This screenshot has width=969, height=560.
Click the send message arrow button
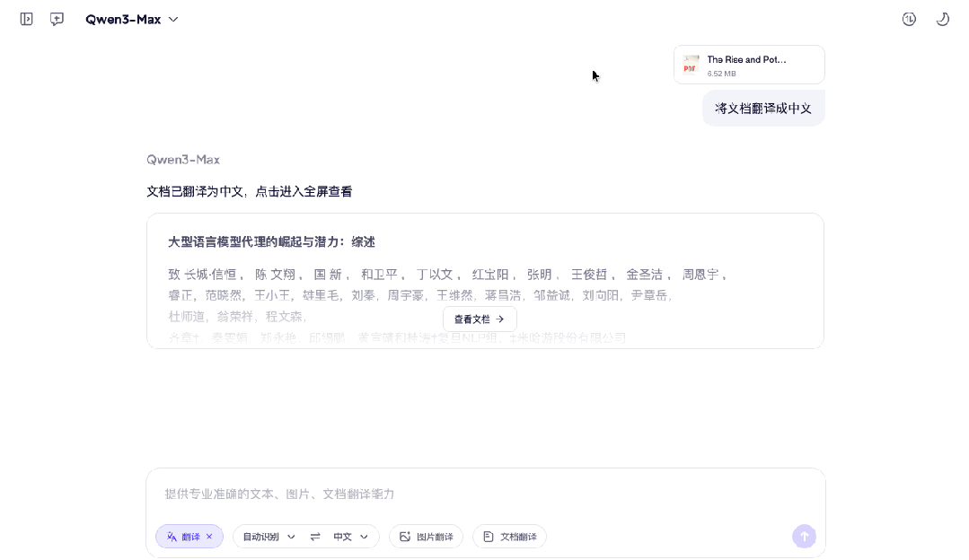click(804, 536)
